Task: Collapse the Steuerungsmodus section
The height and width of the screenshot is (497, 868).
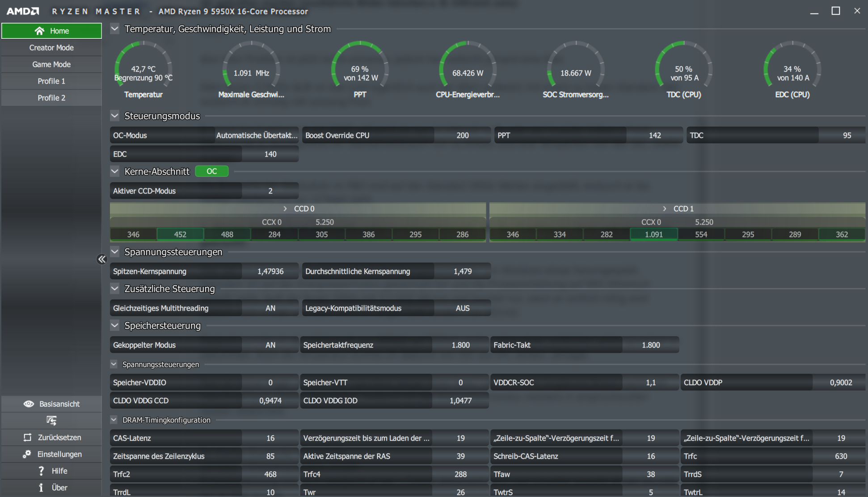Action: tap(115, 116)
